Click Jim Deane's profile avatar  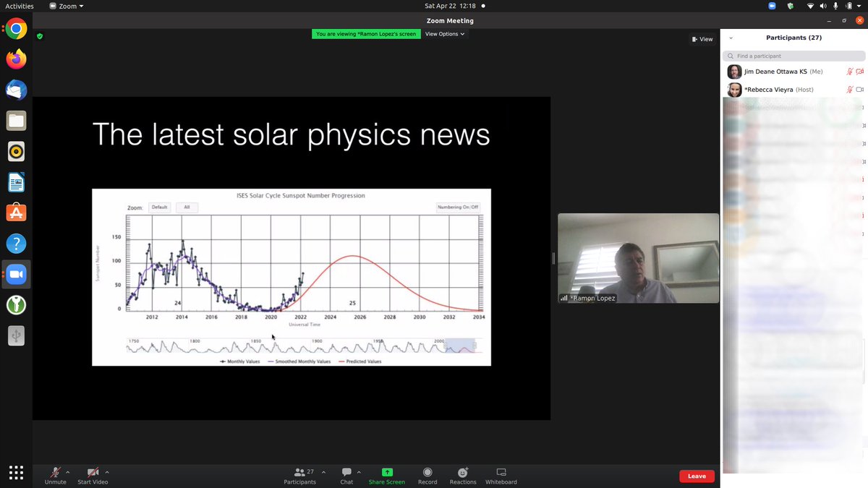coord(734,72)
